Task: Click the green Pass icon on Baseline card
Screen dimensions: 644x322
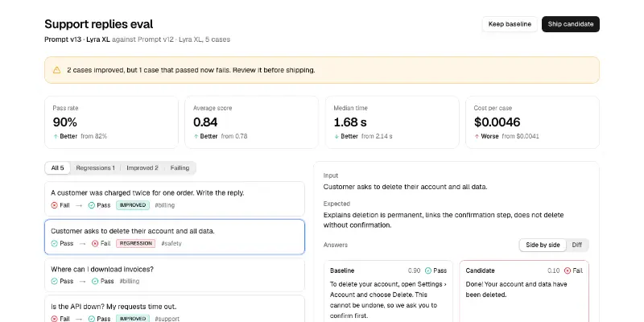Action: (428, 270)
